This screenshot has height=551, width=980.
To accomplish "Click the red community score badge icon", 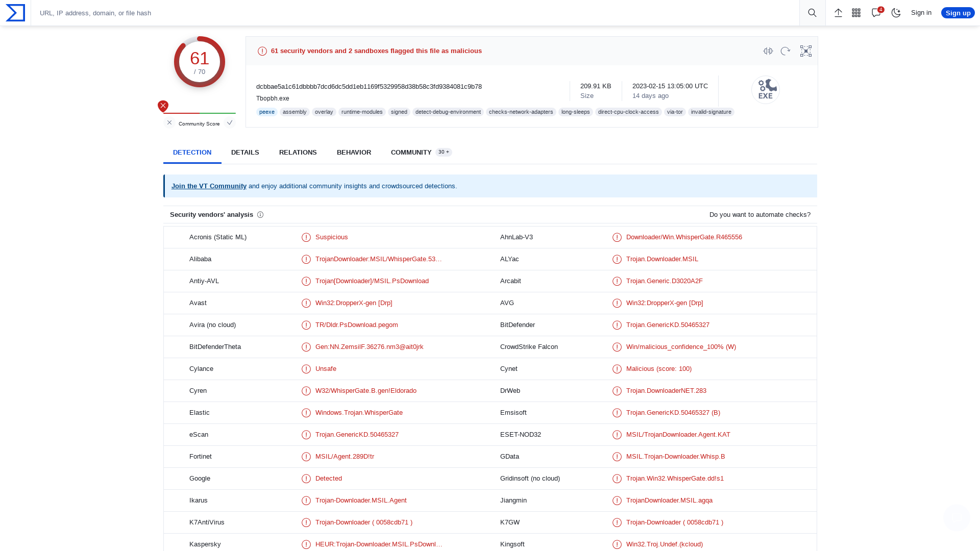I will click(x=163, y=106).
